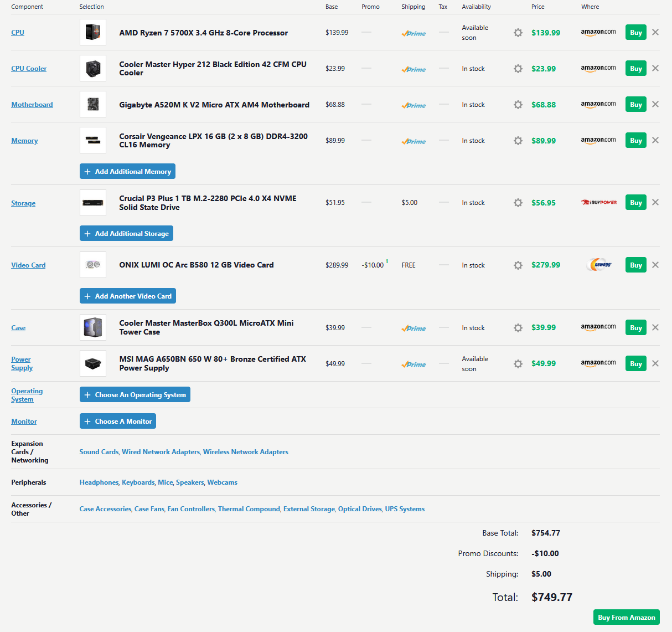Screen dimensions: 672x632
Task: Open Thermal Compound accessories link
Action: tap(249, 508)
